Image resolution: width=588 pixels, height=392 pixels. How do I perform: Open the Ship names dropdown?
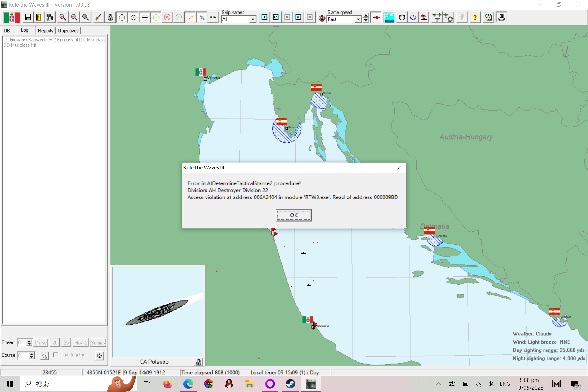[253, 19]
